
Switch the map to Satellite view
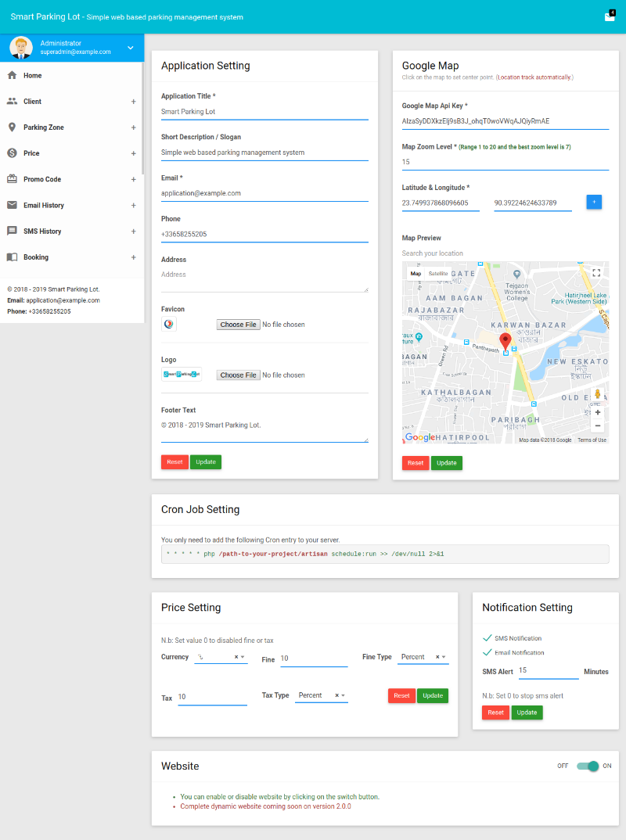pos(438,274)
